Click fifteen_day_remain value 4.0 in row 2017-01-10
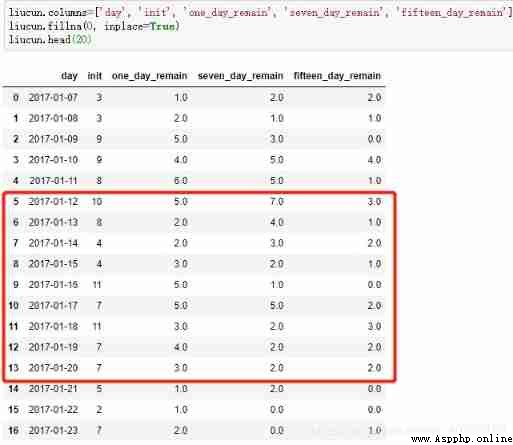This screenshot has width=513, height=445. tap(374, 160)
